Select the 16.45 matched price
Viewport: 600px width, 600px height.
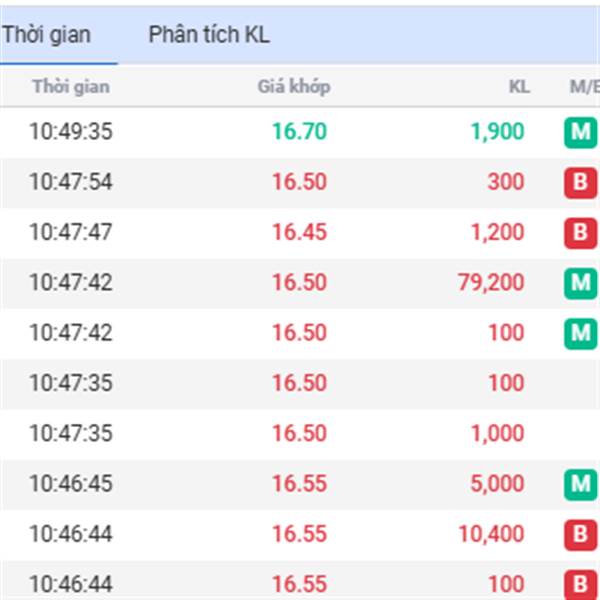click(x=299, y=232)
